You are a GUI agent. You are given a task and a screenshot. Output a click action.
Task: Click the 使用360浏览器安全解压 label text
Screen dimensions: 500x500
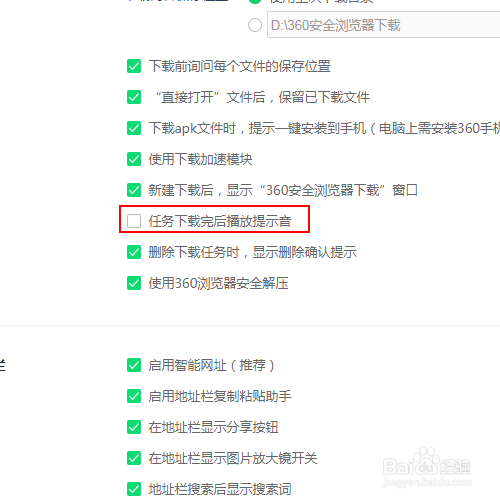[x=218, y=283]
